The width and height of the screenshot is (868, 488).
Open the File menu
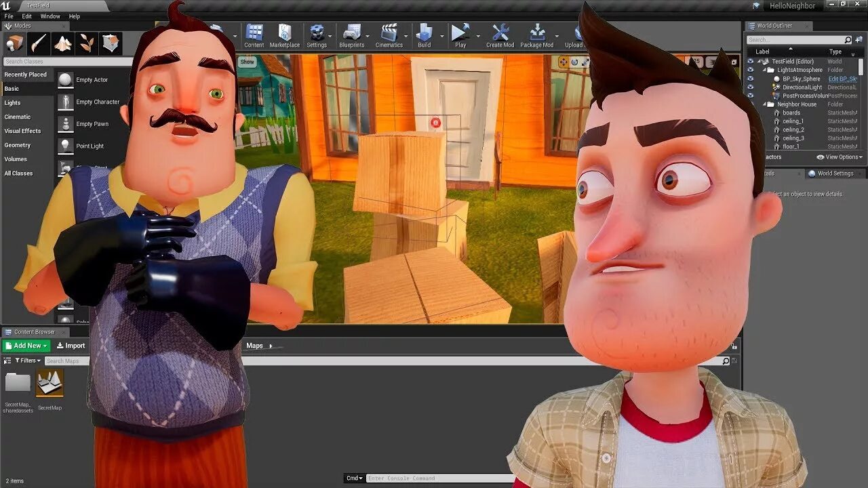[x=9, y=16]
